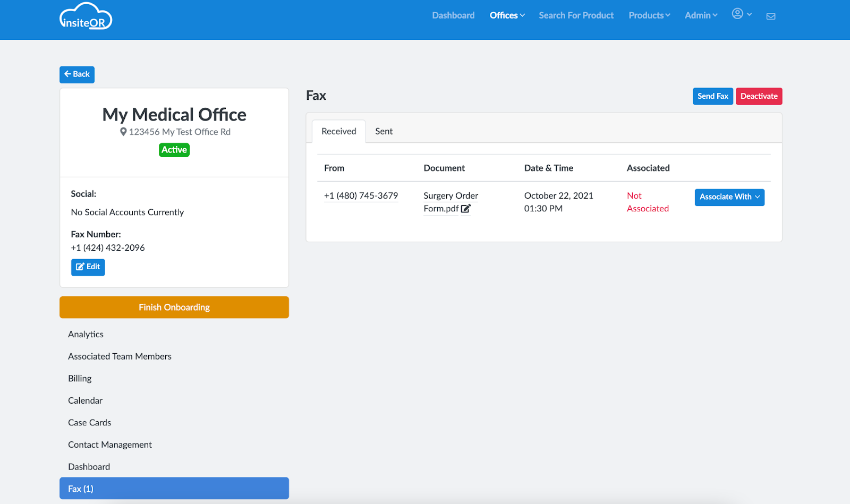
Task: Click the fax number +1 (424) 432-2096
Action: click(x=108, y=247)
